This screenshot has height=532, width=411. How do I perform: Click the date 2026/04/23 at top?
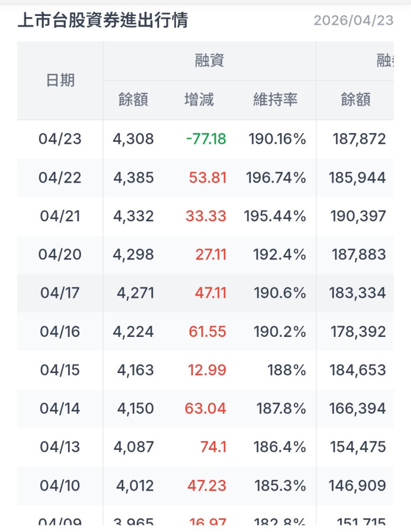coord(353,21)
